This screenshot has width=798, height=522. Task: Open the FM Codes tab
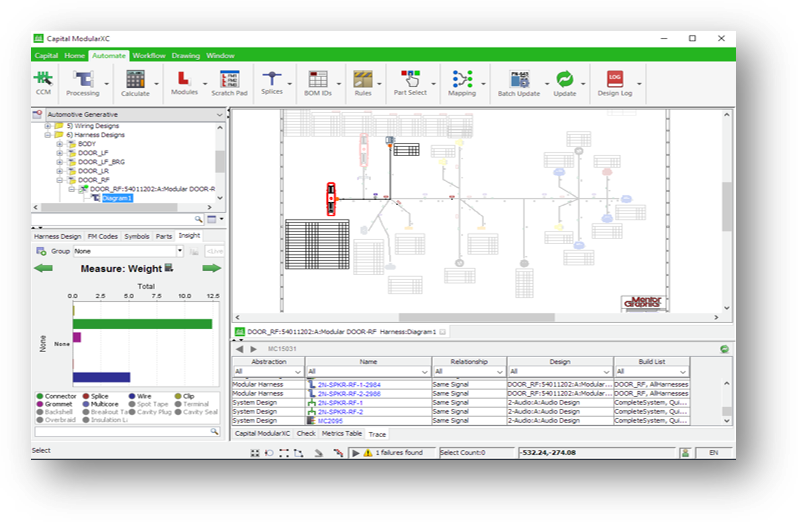[x=102, y=237]
